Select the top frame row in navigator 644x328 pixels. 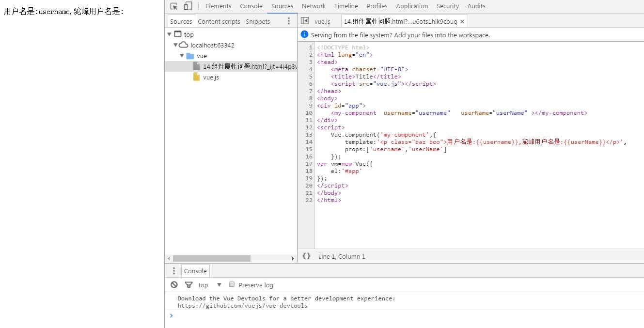click(231, 34)
